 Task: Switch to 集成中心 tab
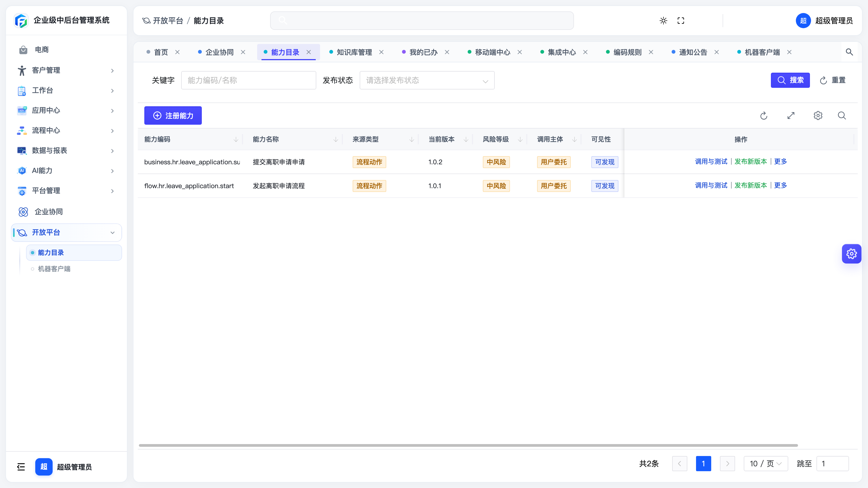(x=562, y=52)
